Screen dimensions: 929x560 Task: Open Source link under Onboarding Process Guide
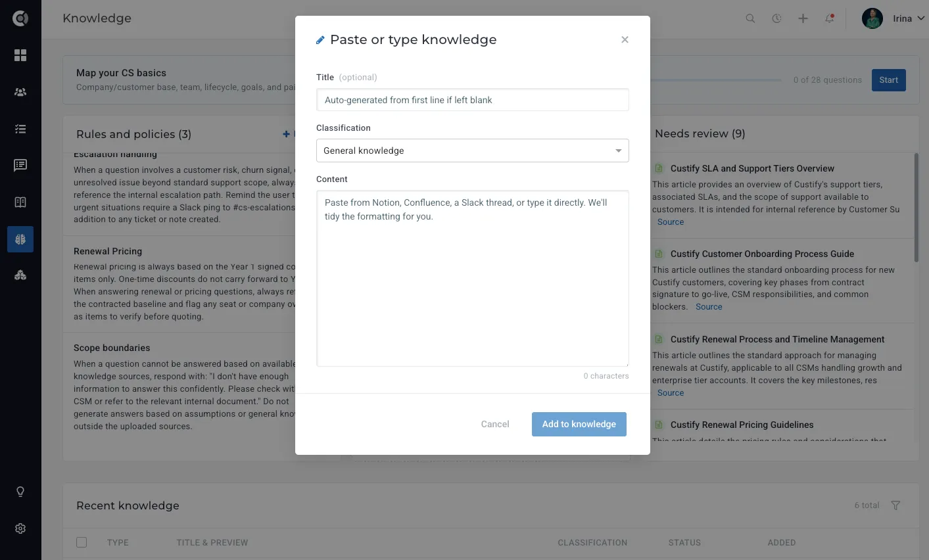[x=709, y=307]
